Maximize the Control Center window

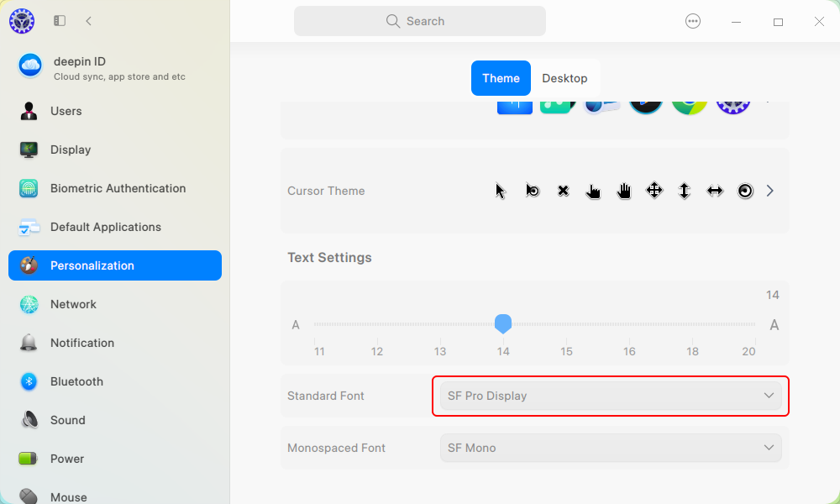tap(778, 22)
